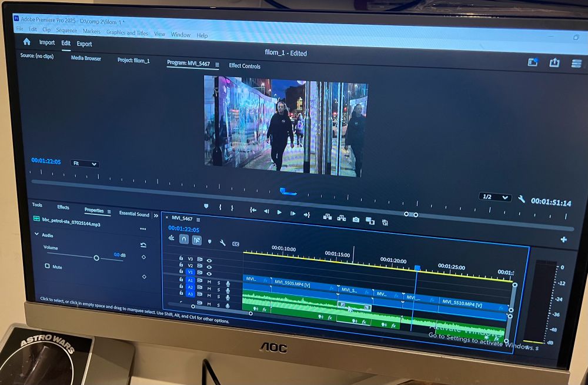Open the File menu

(20, 28)
